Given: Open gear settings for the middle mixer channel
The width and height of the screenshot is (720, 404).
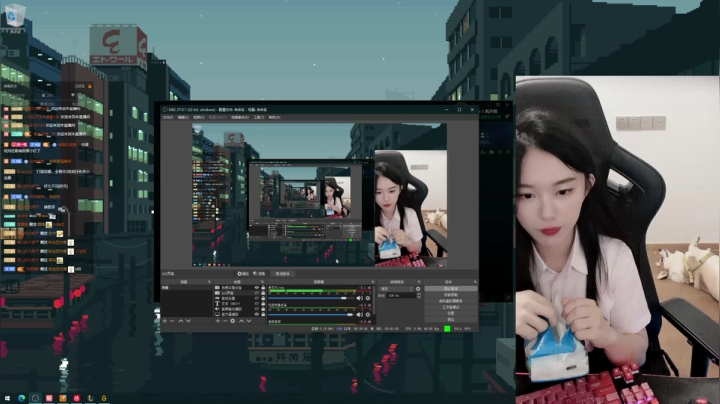Looking at the screenshot, I should pos(368,315).
